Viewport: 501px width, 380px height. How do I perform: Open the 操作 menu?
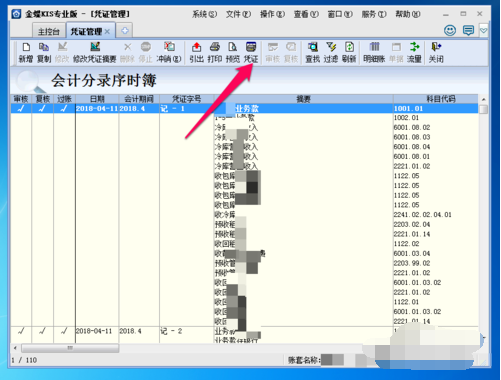[272, 14]
